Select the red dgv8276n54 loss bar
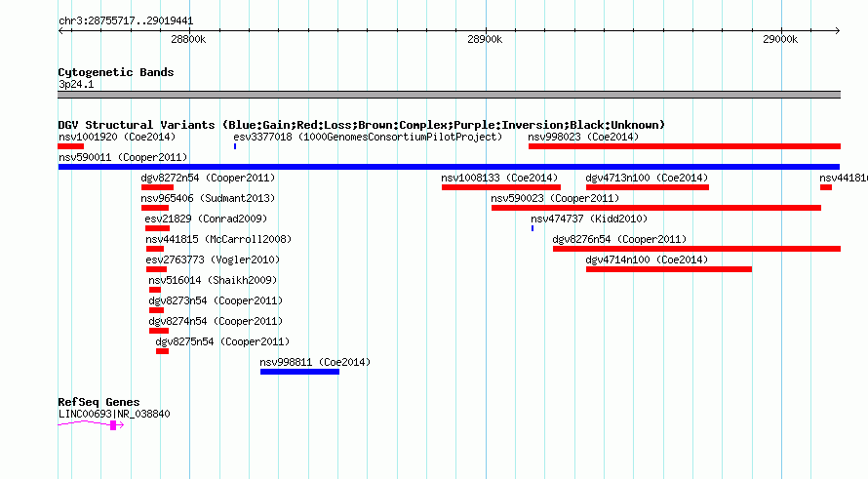868x479 pixels. point(697,249)
